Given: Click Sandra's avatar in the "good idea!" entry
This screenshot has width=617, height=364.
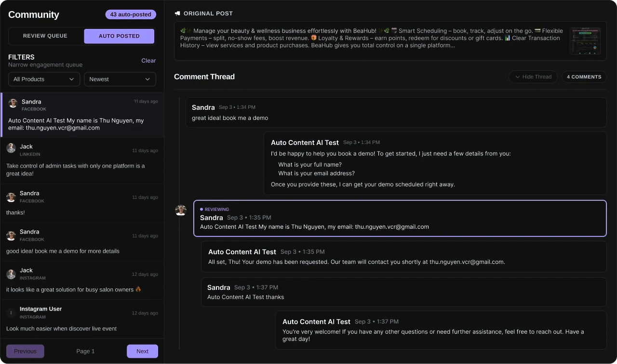Looking at the screenshot, I should coord(11,235).
